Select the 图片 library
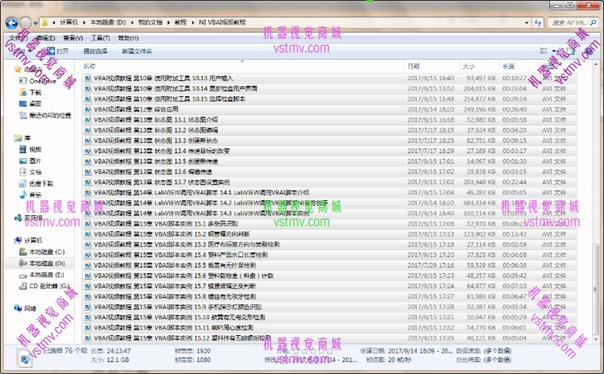The height and width of the screenshot is (374, 604). [30, 161]
